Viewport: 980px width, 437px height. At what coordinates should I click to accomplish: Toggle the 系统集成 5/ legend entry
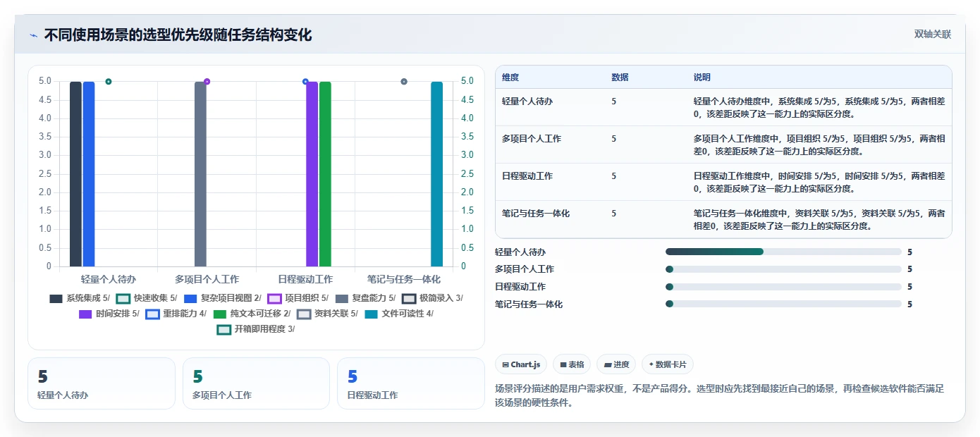click(80, 298)
